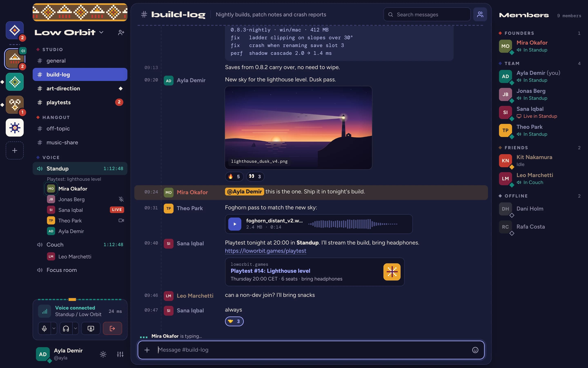Viewport: 588px width, 368px height.
Task: Select Jonas Berg in Standup voice list
Action: 85,199
